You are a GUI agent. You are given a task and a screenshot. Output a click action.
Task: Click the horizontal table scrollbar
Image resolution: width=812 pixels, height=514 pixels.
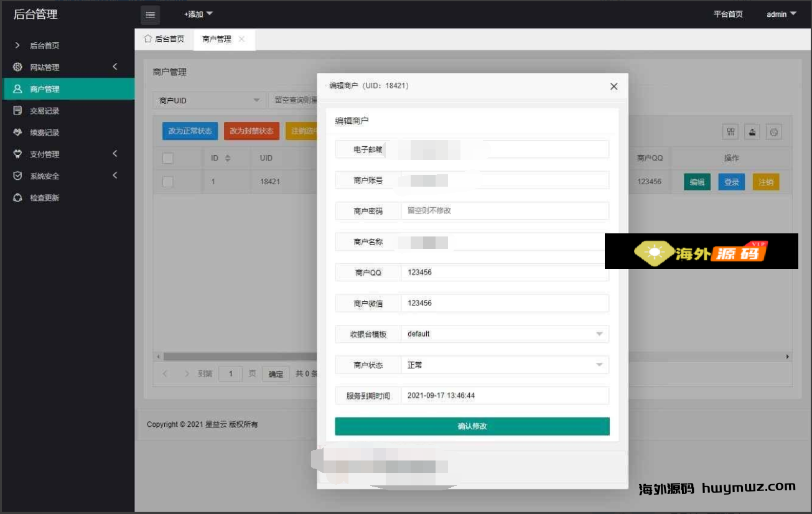pos(240,357)
